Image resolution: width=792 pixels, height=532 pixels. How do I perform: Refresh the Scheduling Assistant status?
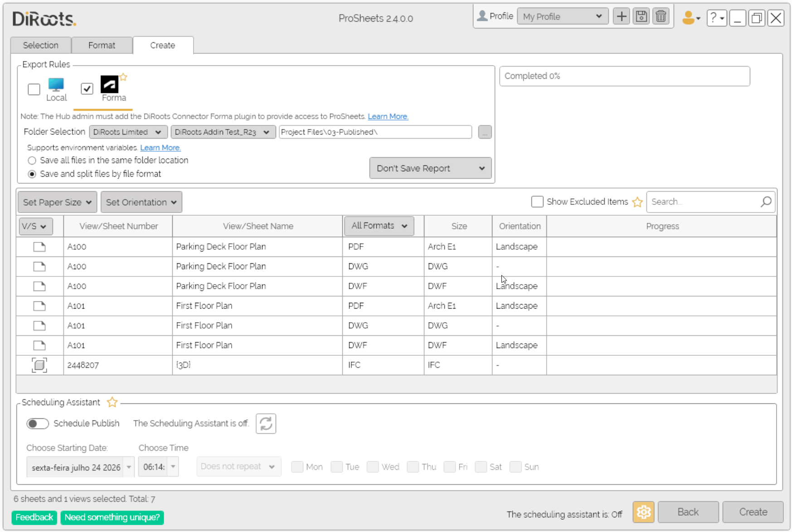(266, 424)
